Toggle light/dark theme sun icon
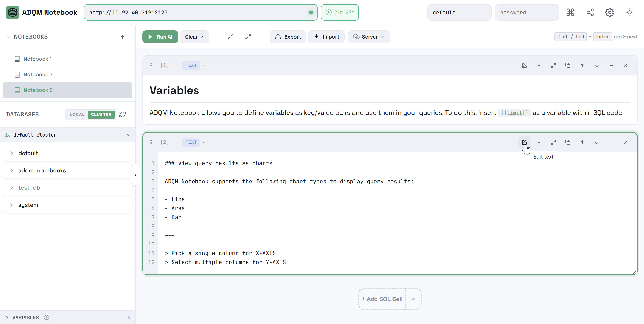Screen dimensions: 644x324 pyautogui.click(x=629, y=12)
